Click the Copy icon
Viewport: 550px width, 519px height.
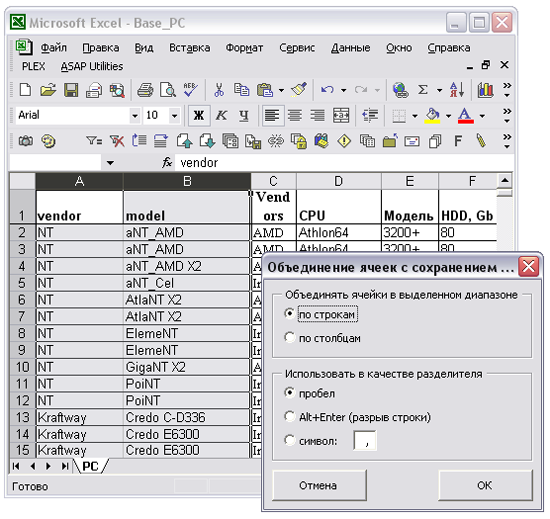(x=241, y=90)
